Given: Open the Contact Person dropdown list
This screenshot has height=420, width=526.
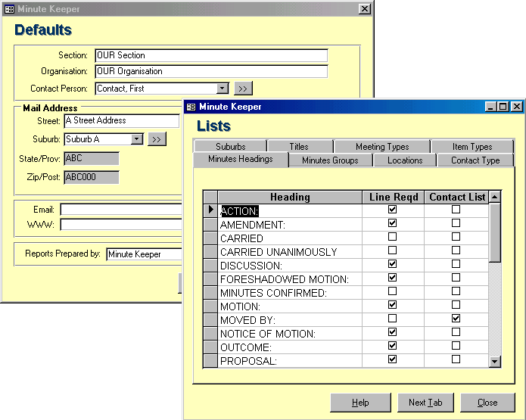Looking at the screenshot, I should tap(223, 89).
